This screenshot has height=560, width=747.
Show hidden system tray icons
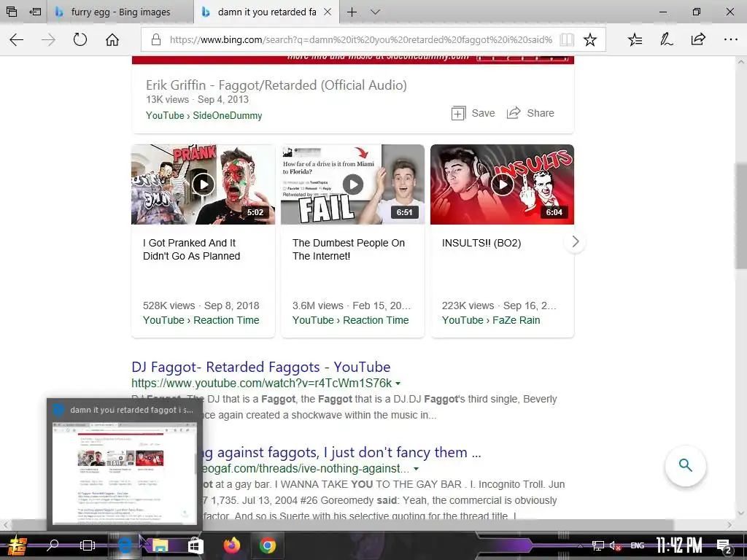[580, 545]
